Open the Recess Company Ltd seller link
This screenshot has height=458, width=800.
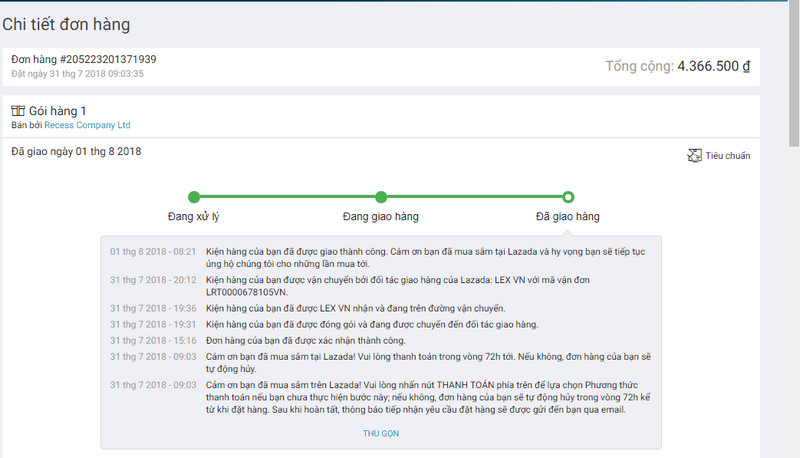pos(87,125)
